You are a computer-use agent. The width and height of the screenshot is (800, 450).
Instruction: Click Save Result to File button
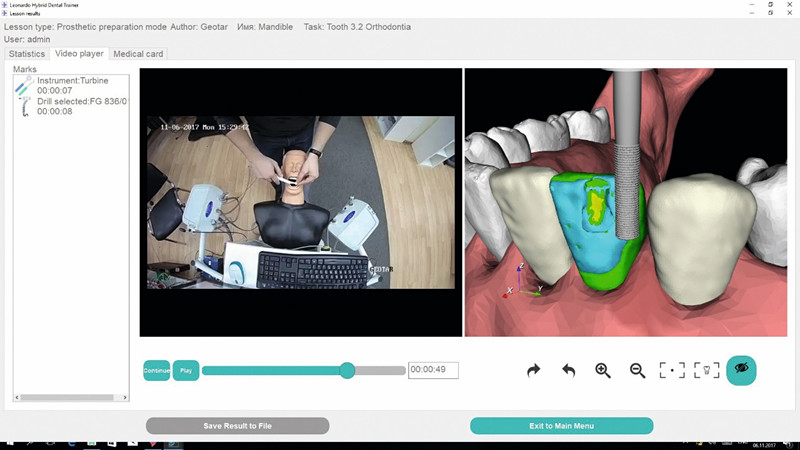coord(238,426)
